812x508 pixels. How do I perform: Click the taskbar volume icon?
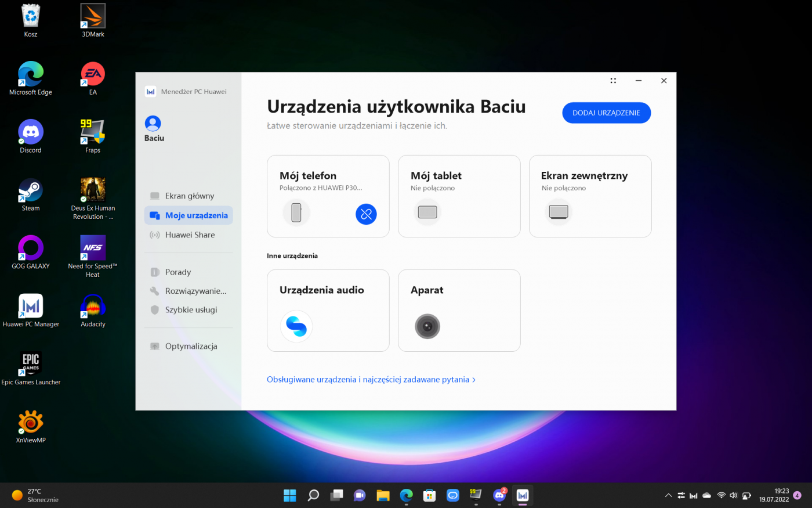[x=733, y=495]
